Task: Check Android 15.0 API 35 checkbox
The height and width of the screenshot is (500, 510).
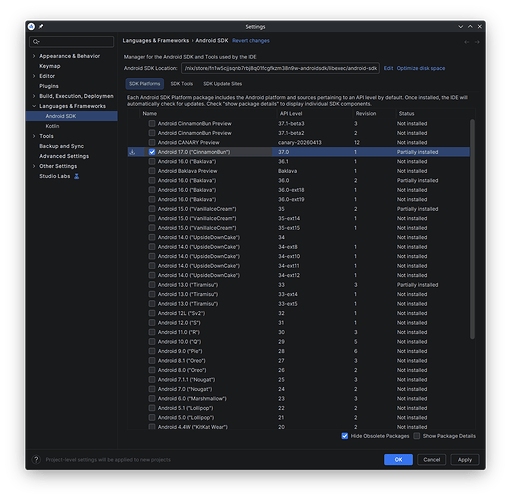Action: point(152,209)
